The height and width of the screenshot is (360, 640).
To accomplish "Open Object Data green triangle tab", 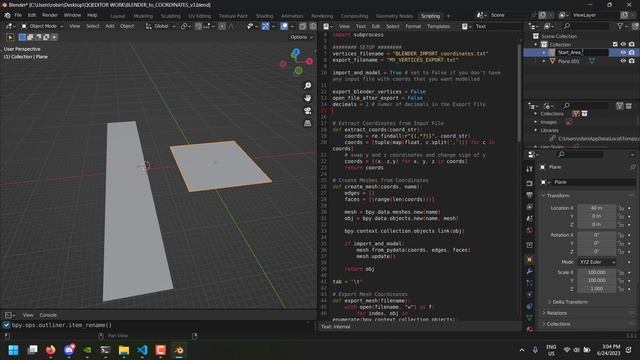I will pos(529,318).
